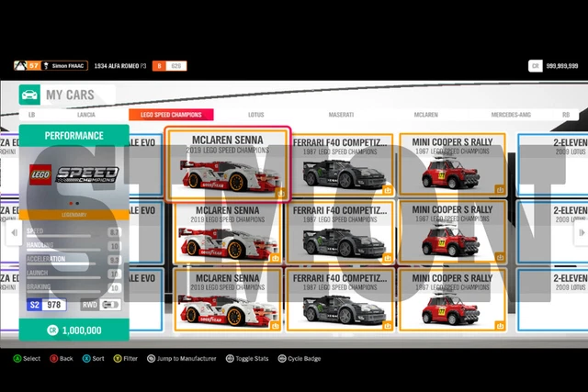Click the CR coin icon beside 1,000,000
Viewport: 588px width, 392px height.
pos(52,330)
